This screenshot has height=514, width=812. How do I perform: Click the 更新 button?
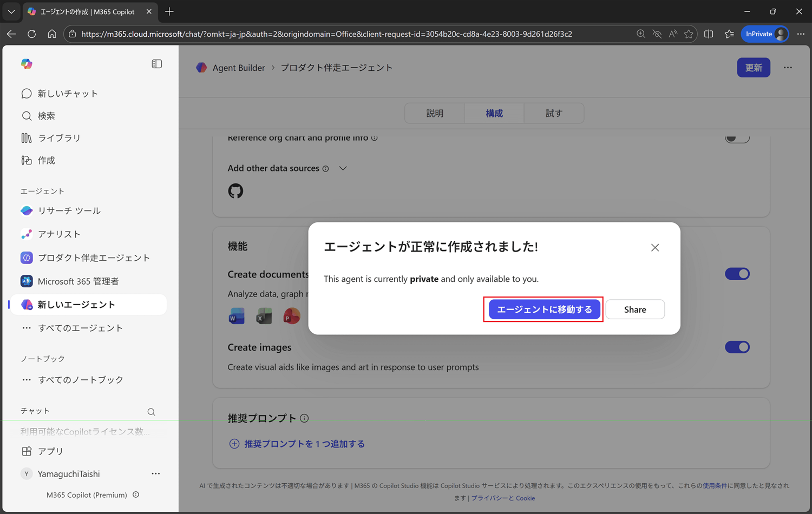pyautogui.click(x=754, y=68)
